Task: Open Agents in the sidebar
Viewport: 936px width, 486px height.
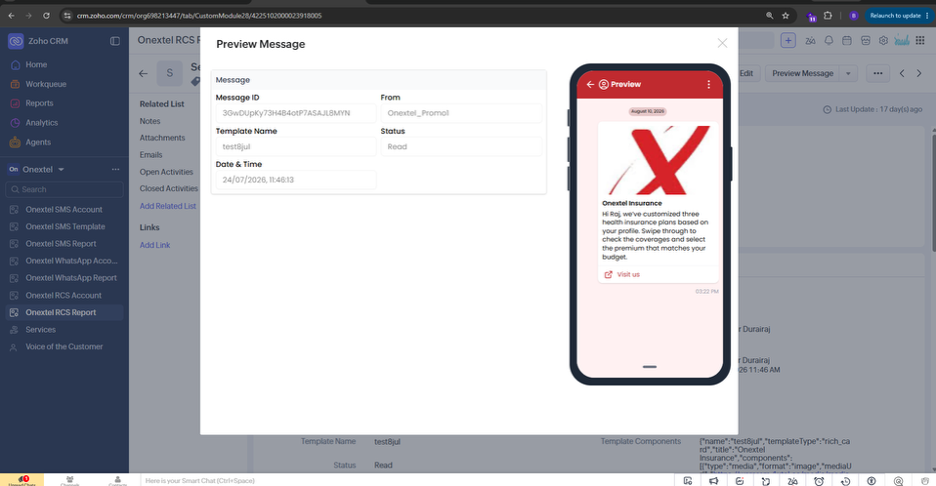Action: pos(38,142)
